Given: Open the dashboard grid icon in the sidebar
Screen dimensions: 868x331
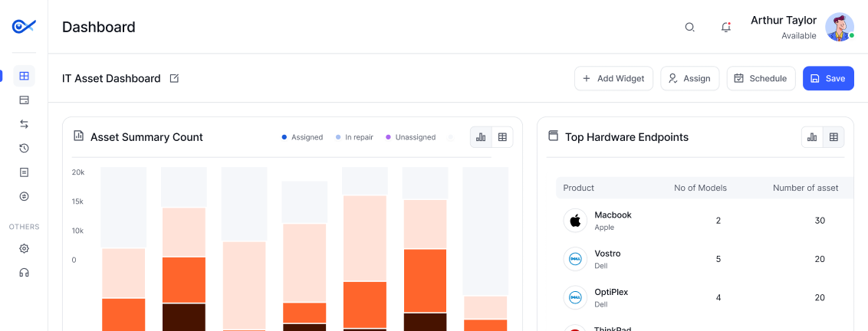Looking at the screenshot, I should (24, 76).
